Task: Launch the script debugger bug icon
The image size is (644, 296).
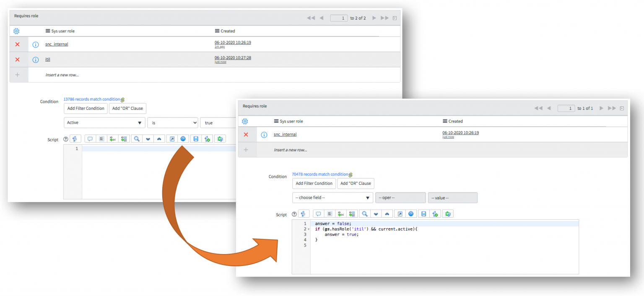Action: tap(447, 213)
